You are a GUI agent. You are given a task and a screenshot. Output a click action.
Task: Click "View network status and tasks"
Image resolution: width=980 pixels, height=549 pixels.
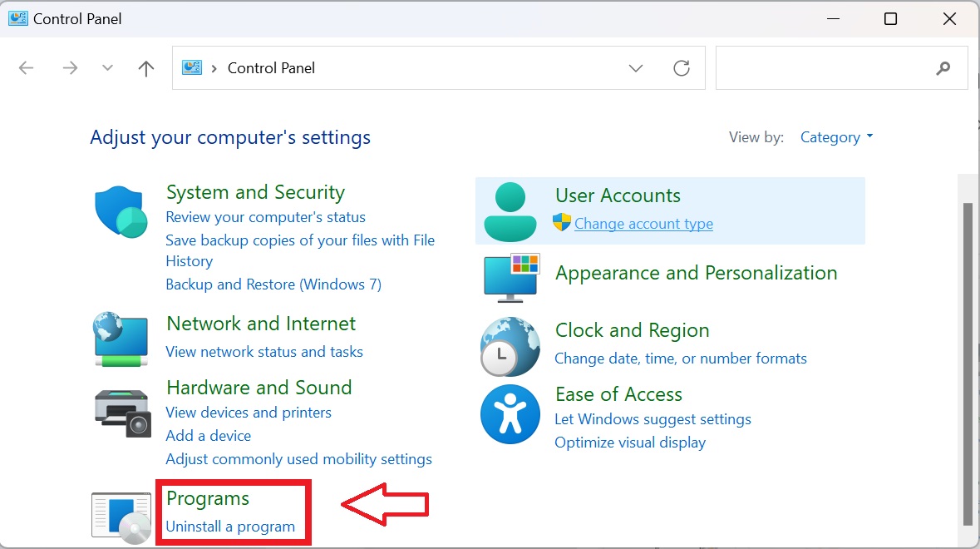tap(264, 352)
